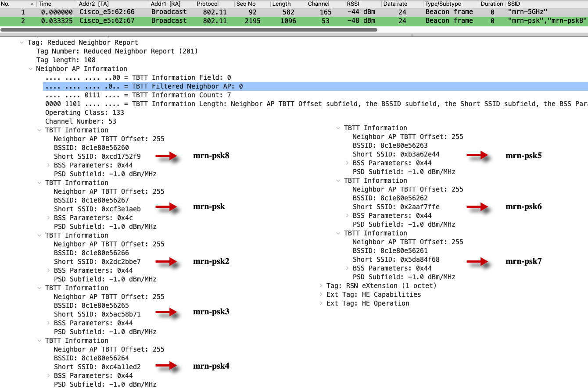The image size is (588, 388).
Task: Select the Tag length: 108 field
Action: tap(66, 60)
